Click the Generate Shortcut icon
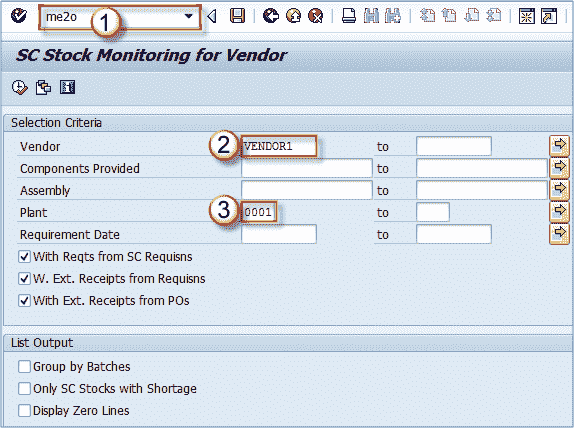Screen dimensions: 574x428 click(549, 16)
